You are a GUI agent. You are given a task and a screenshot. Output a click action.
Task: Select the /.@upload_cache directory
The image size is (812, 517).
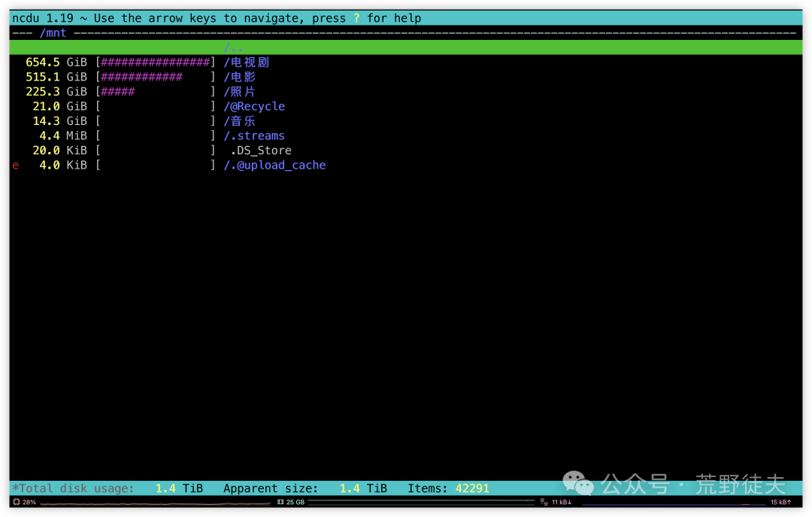pyautogui.click(x=274, y=165)
